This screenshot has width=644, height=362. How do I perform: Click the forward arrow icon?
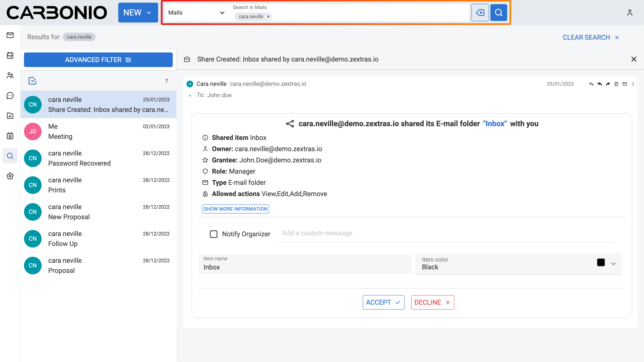coord(608,84)
